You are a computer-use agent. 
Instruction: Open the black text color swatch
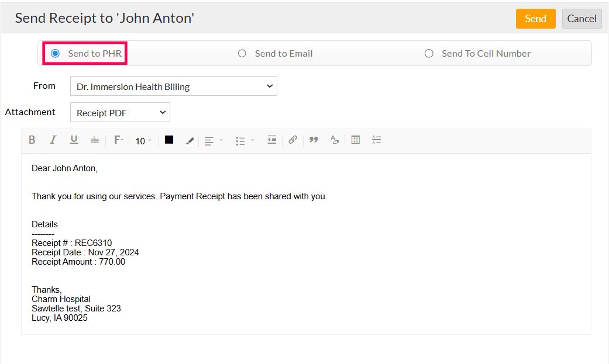pos(169,140)
